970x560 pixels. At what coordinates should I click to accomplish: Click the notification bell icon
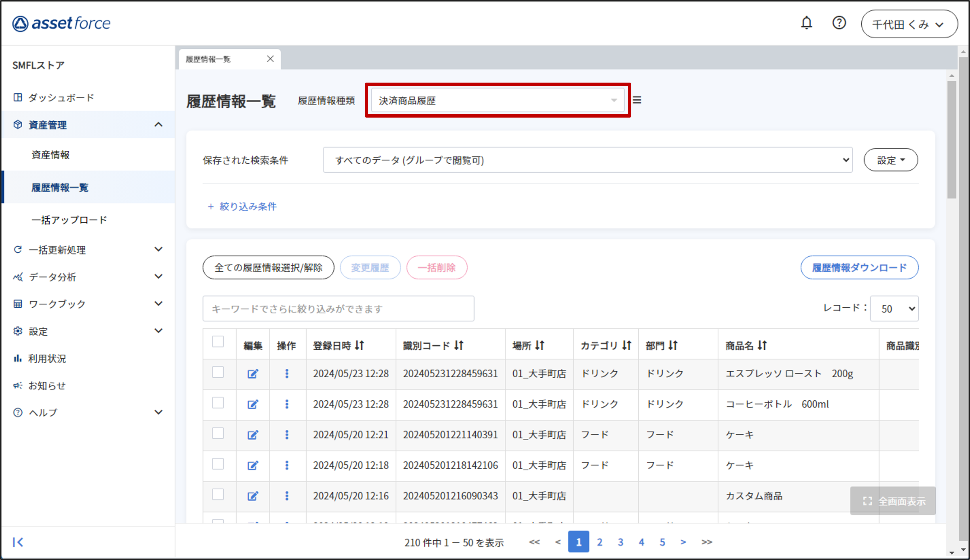pos(806,23)
